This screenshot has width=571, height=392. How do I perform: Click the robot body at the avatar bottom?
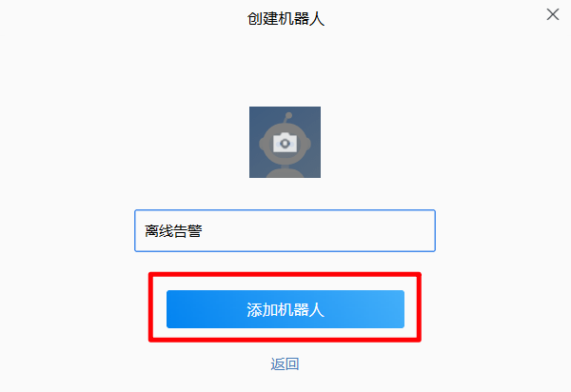[x=285, y=173]
